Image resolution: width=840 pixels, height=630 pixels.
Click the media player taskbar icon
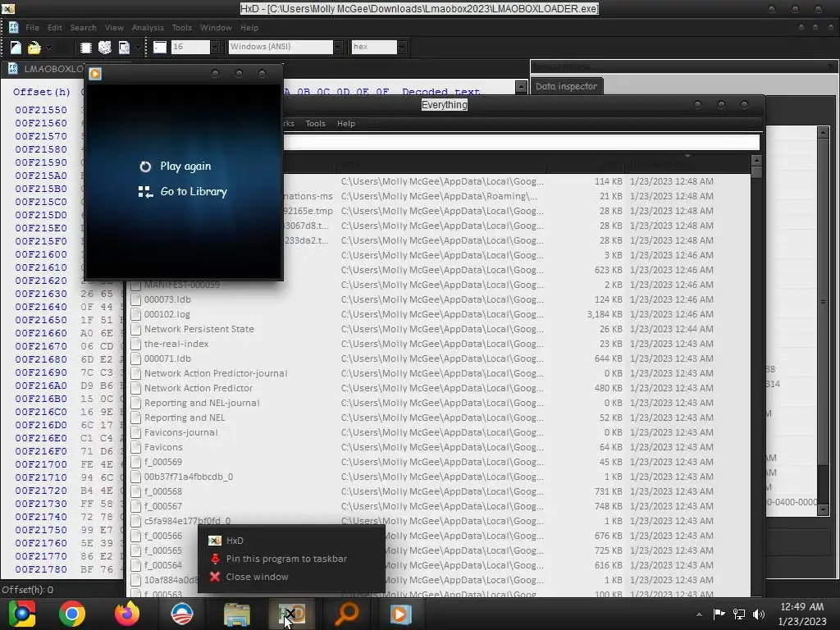(400, 614)
